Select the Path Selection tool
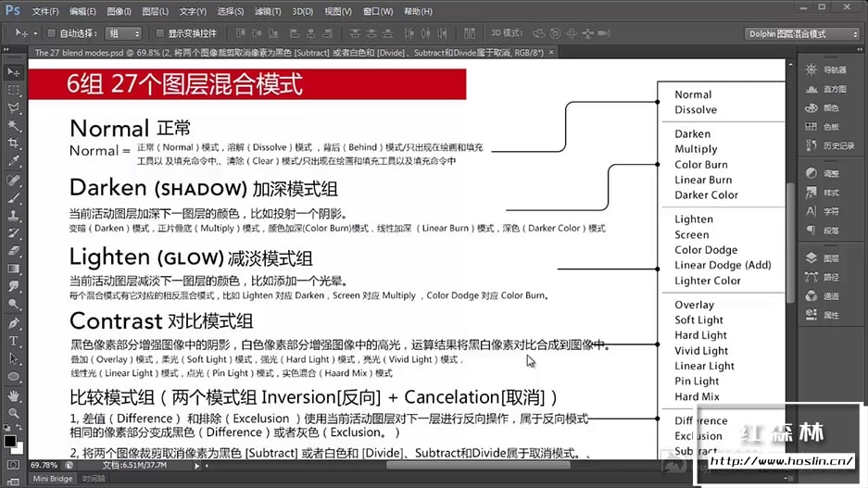The width and height of the screenshot is (868, 488). [x=13, y=358]
